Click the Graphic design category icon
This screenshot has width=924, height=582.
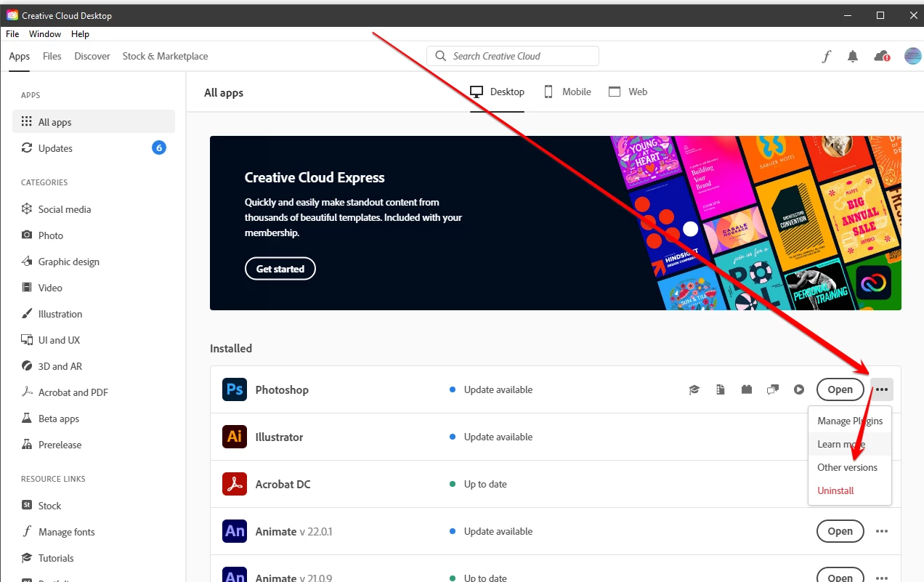(x=27, y=262)
